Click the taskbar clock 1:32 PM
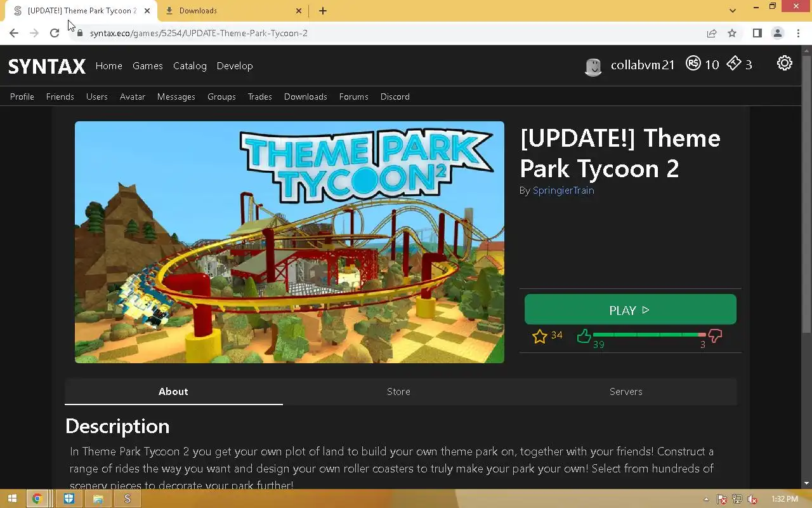812x508 pixels. point(785,500)
